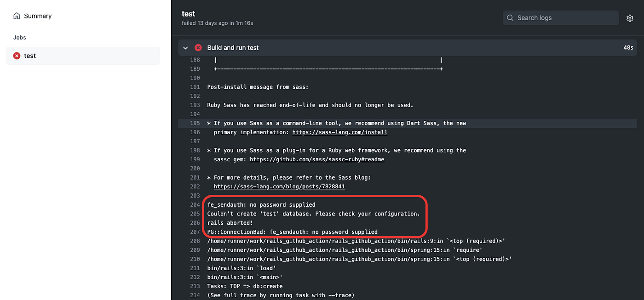Collapse the Build and run test step
The image size is (644, 300).
tap(185, 48)
